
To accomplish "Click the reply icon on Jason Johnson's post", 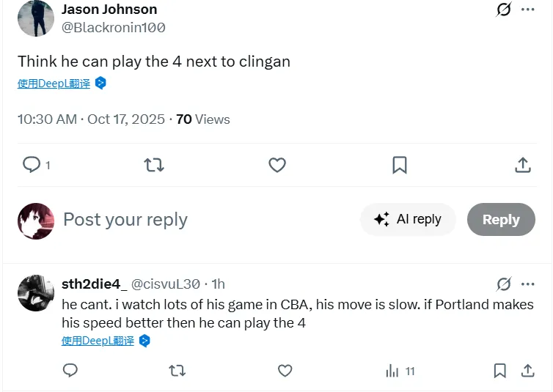I will click(32, 165).
